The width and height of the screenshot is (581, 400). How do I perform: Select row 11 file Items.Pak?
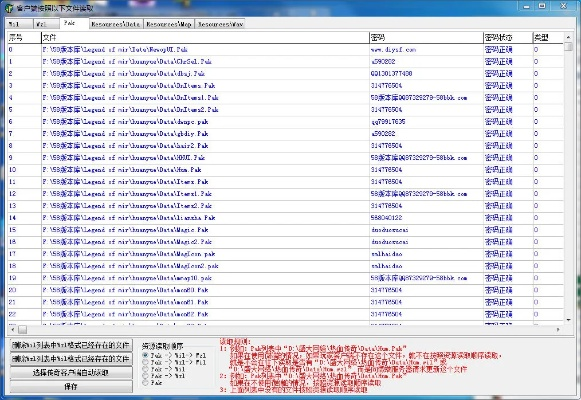pos(125,182)
